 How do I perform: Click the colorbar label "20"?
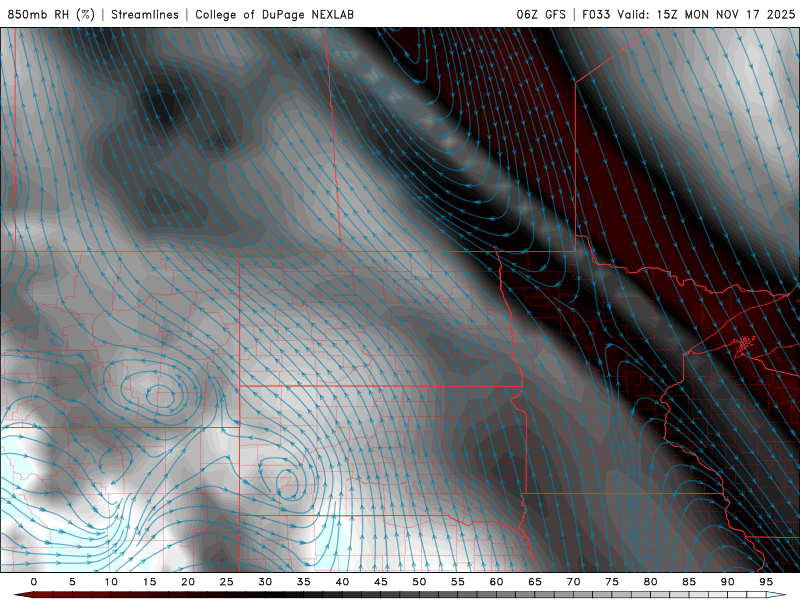188,582
